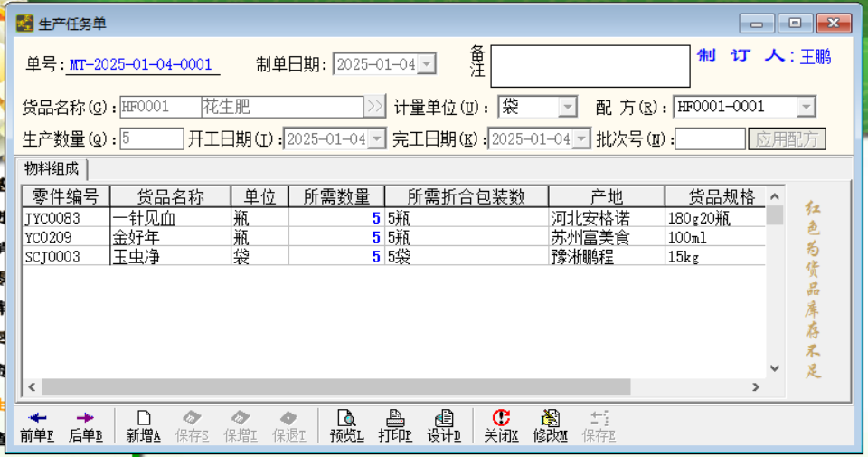The image size is (868, 457).
Task: Click the table's vertical scrollbar up arrow
Action: click(775, 196)
